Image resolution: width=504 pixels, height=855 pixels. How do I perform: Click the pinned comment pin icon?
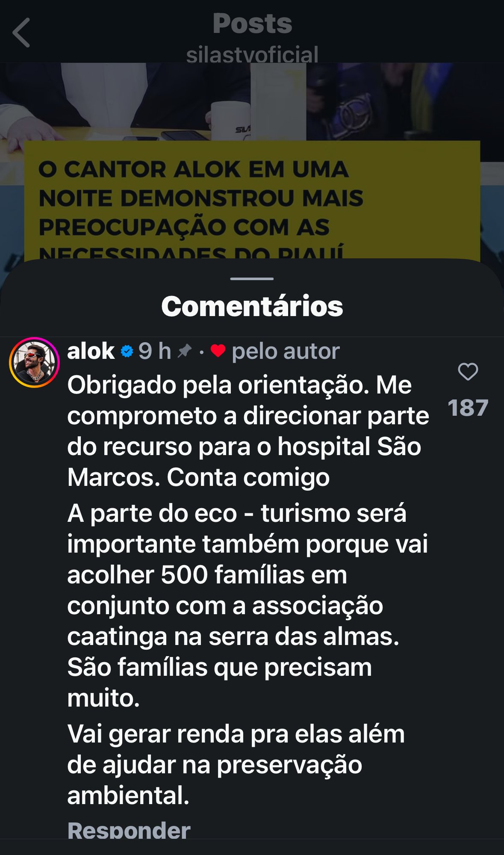184,351
